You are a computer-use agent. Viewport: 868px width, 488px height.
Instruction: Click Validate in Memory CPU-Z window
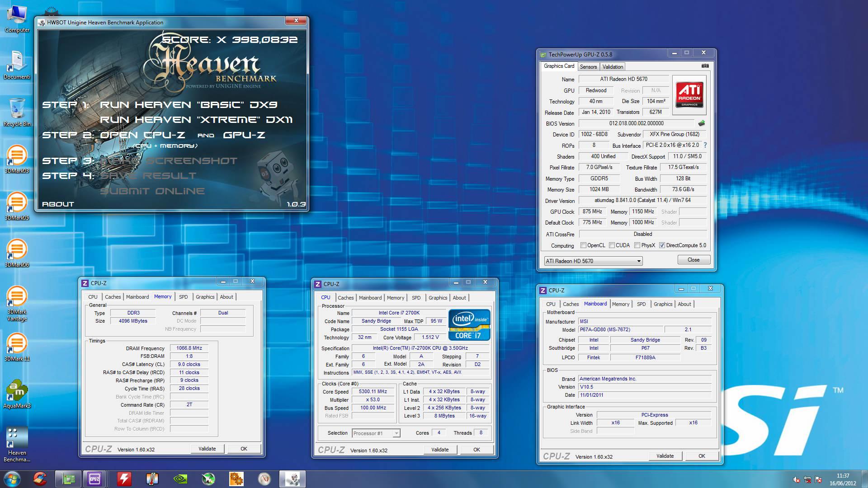pyautogui.click(x=207, y=449)
